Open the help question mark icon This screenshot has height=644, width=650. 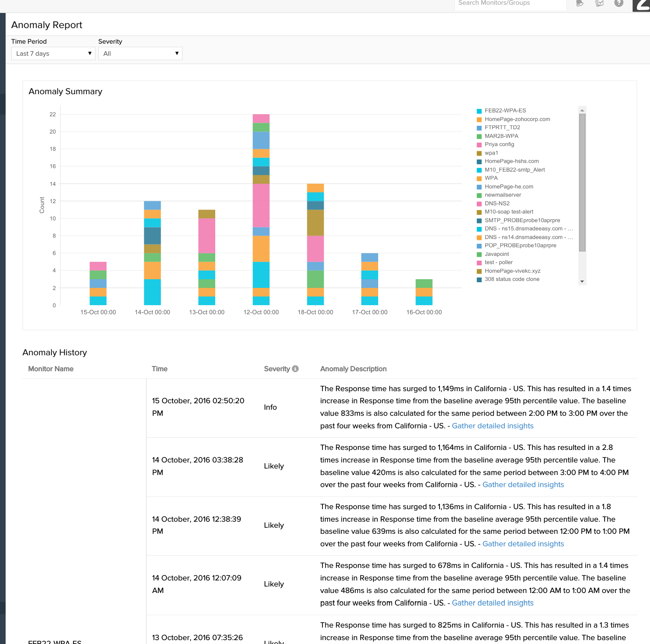pos(618,3)
